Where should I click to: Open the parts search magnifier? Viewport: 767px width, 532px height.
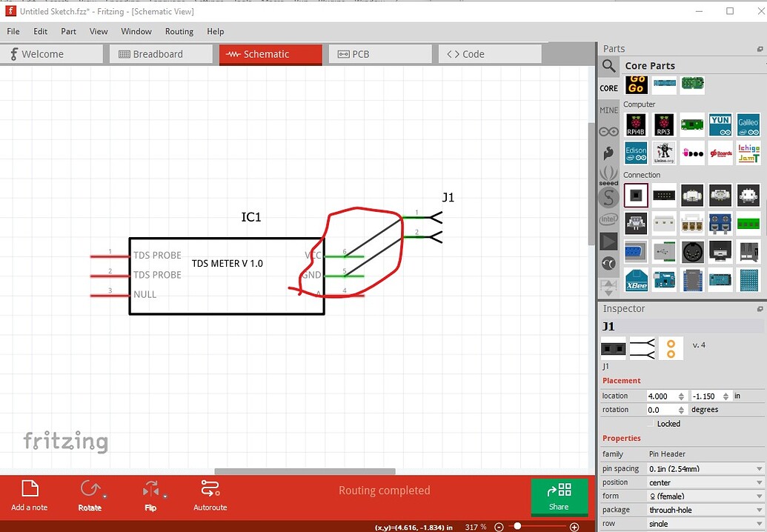[608, 65]
